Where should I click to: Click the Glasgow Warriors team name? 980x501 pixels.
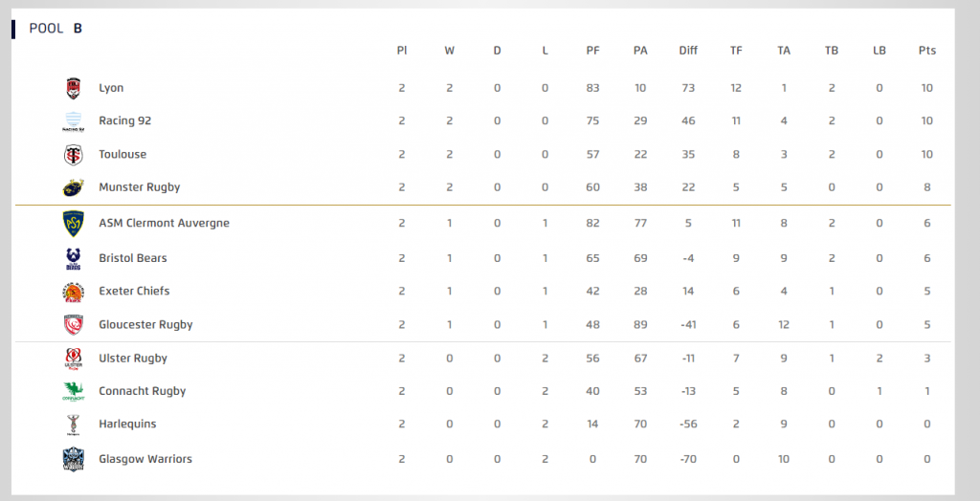point(145,459)
